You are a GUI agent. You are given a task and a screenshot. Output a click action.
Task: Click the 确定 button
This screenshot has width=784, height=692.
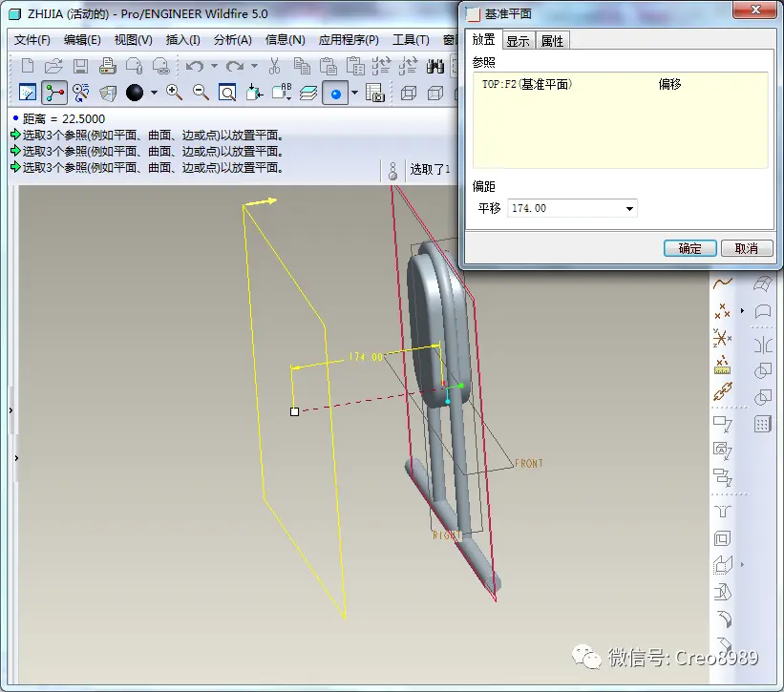(690, 248)
